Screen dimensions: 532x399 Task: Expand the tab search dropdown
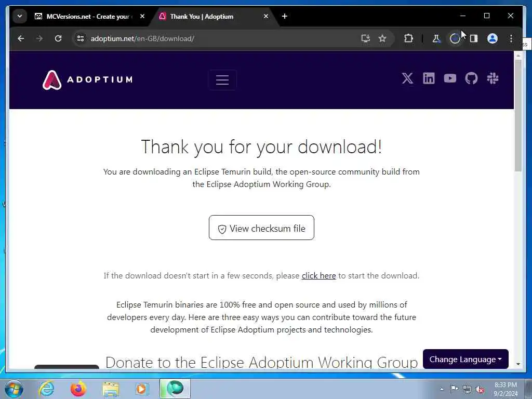coord(20,16)
